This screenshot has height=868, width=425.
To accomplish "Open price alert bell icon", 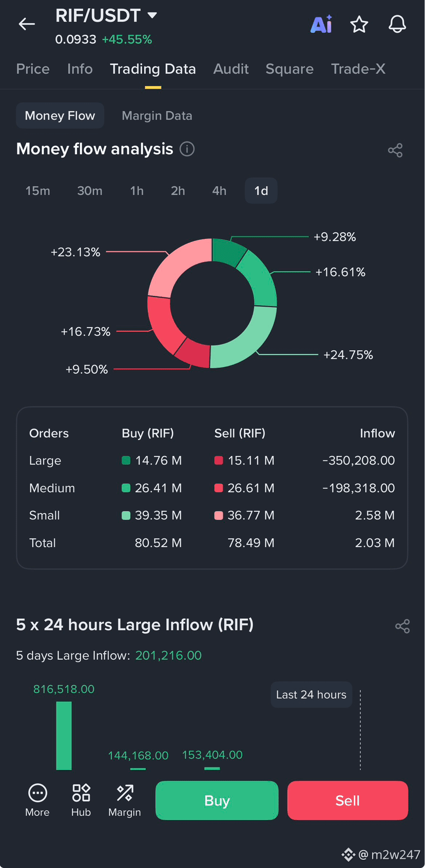I will click(397, 24).
